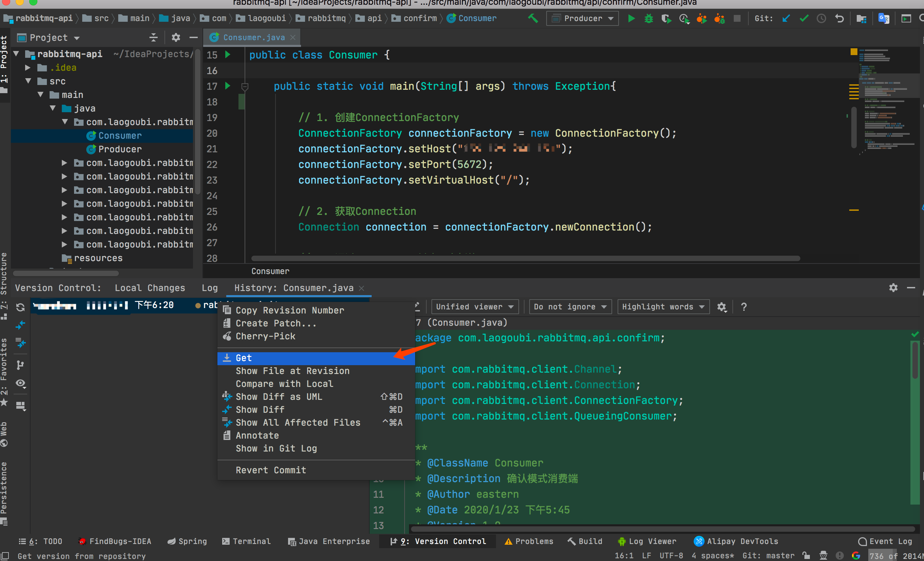
Task: Click UTF-8 encoding in status bar
Action: click(671, 555)
